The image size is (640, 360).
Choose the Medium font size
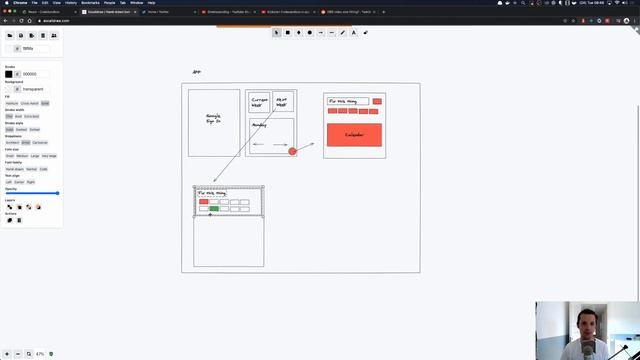click(22, 156)
